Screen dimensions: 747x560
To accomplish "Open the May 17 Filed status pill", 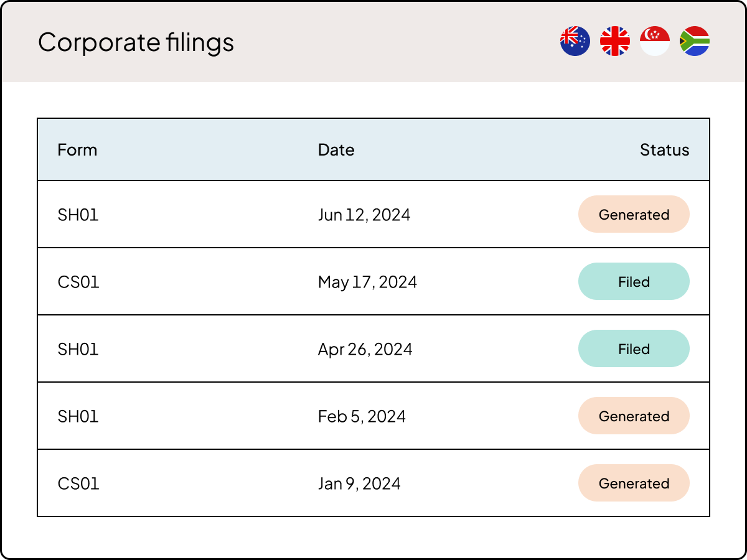I will click(x=634, y=281).
